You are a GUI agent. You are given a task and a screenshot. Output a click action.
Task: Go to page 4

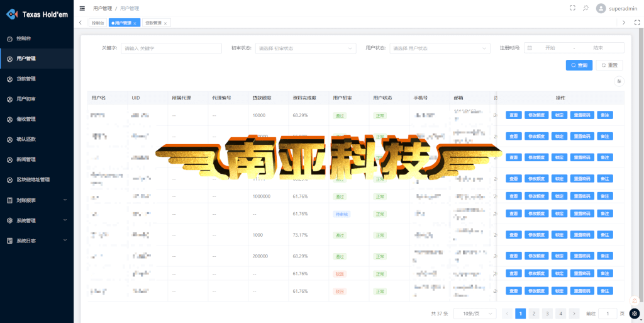(x=560, y=314)
